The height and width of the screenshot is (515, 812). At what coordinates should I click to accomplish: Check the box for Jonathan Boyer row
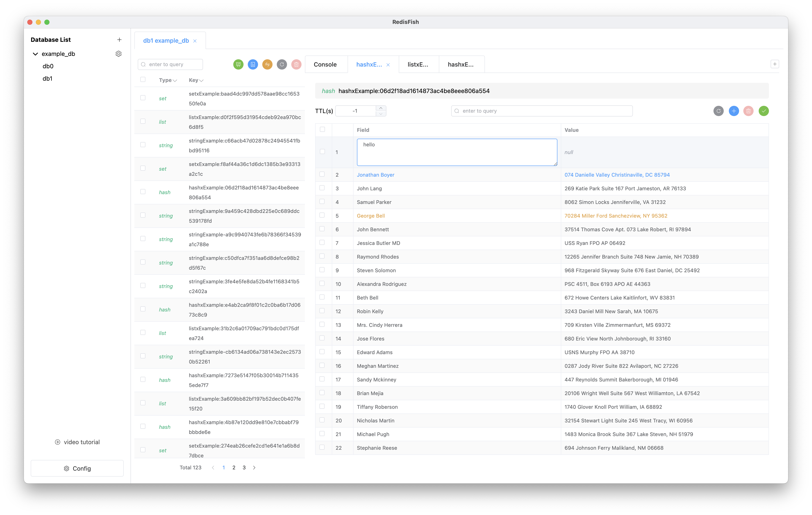[x=322, y=175]
